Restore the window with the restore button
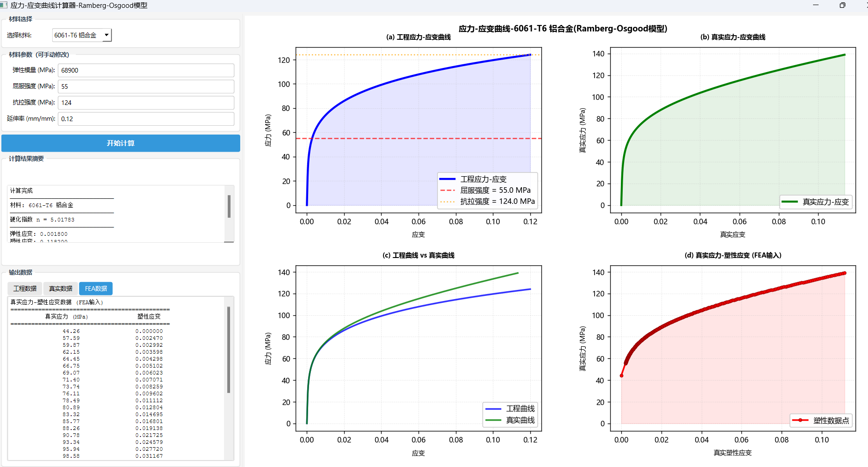This screenshot has width=868, height=467. point(843,5)
